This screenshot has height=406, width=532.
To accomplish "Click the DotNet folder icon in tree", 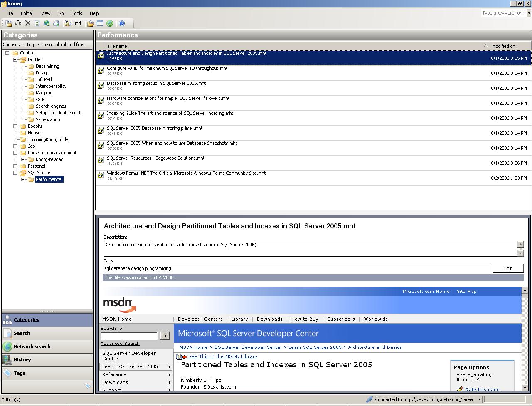I will pyautogui.click(x=23, y=59).
